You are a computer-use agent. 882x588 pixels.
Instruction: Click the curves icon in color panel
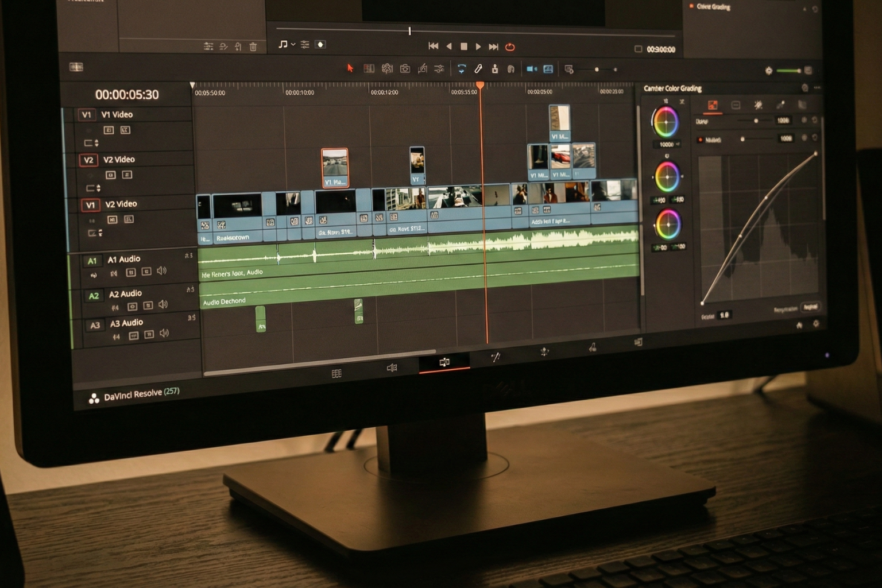[x=712, y=105]
